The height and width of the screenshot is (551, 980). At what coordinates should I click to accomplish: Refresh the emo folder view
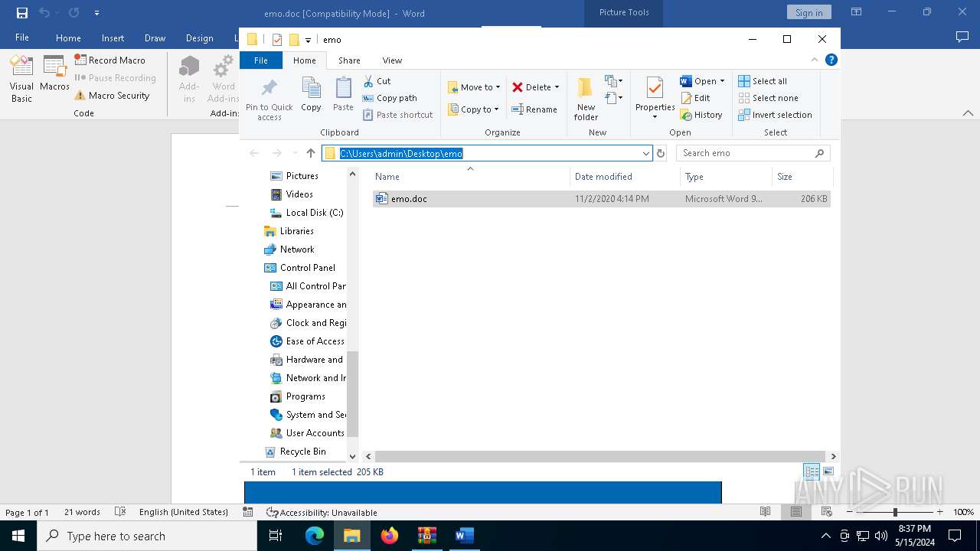[x=661, y=153]
